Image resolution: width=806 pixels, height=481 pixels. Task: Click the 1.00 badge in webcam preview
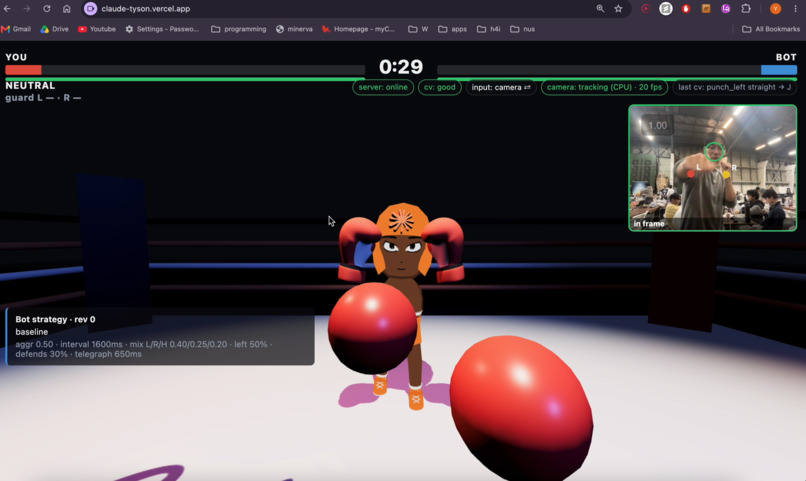(x=657, y=125)
